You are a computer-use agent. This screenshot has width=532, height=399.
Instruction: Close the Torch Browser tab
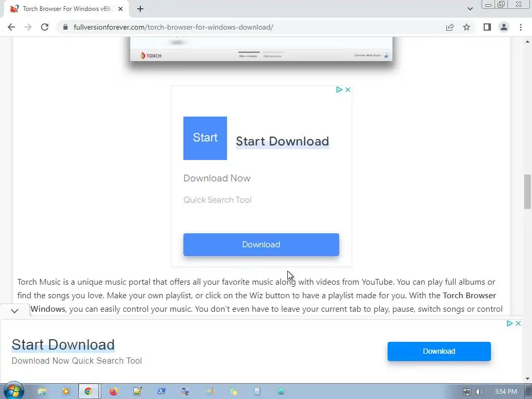coord(121,9)
